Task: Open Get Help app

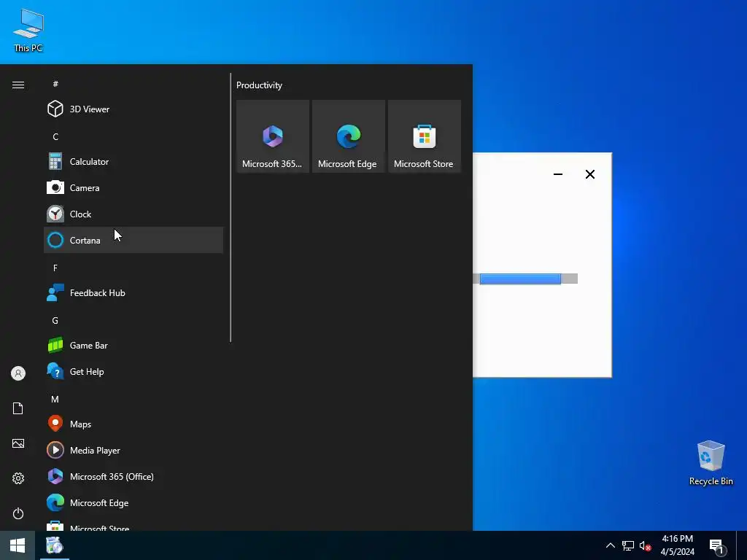Action: pyautogui.click(x=133, y=371)
